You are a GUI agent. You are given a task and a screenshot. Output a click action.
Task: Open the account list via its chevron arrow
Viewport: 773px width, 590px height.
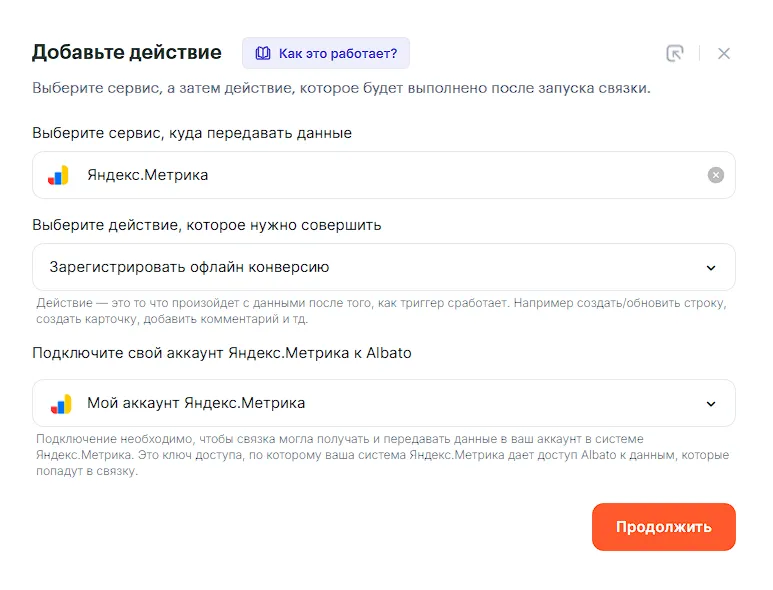pyautogui.click(x=711, y=404)
